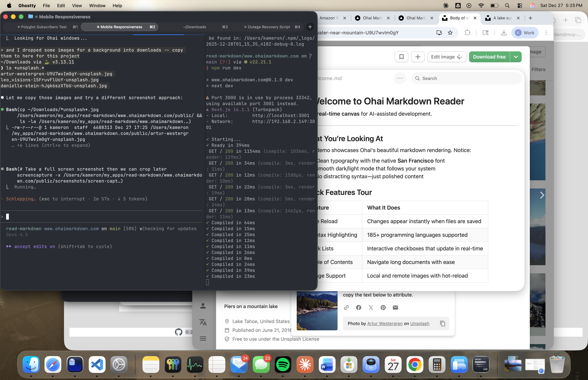Open Finder from the Dock

pyautogui.click(x=31, y=365)
